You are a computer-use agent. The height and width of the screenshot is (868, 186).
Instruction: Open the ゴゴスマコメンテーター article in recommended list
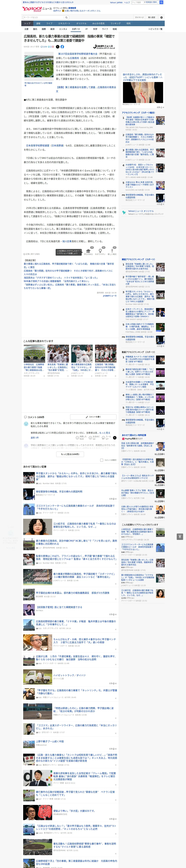(x=75, y=507)
